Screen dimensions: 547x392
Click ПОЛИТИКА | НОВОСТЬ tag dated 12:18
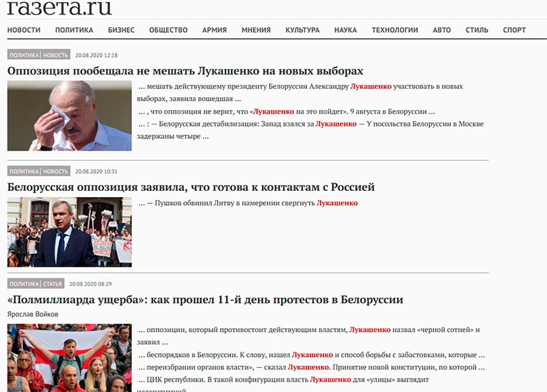tap(39, 55)
